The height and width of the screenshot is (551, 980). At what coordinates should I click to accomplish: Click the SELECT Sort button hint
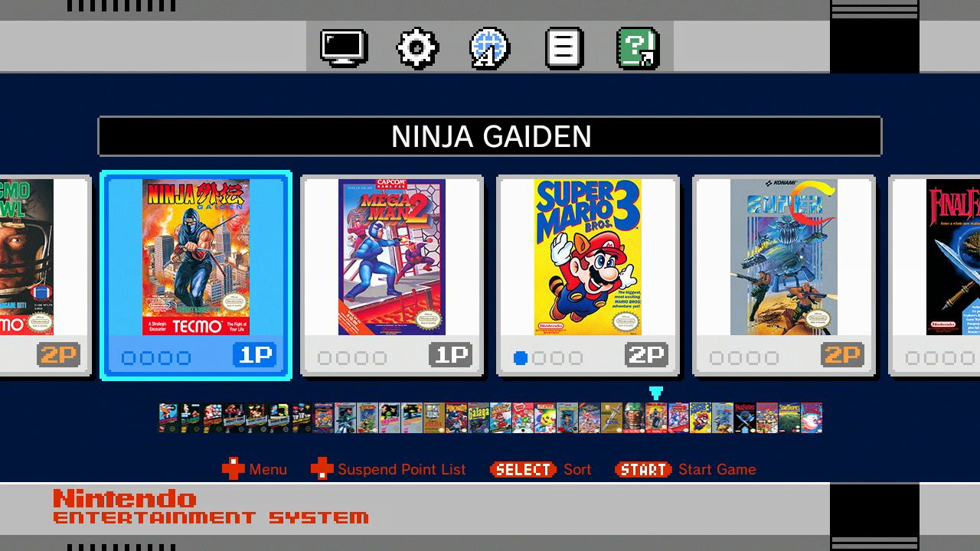[541, 469]
